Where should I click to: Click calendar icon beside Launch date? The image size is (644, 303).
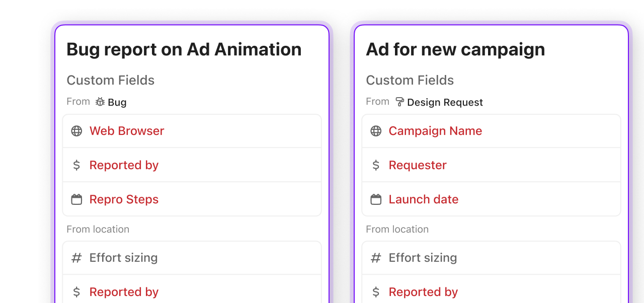click(x=376, y=199)
